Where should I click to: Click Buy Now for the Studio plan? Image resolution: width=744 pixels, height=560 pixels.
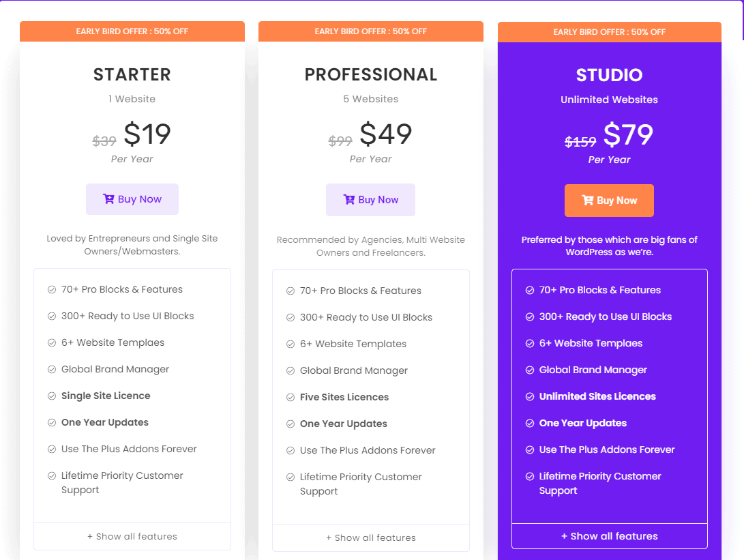(609, 201)
